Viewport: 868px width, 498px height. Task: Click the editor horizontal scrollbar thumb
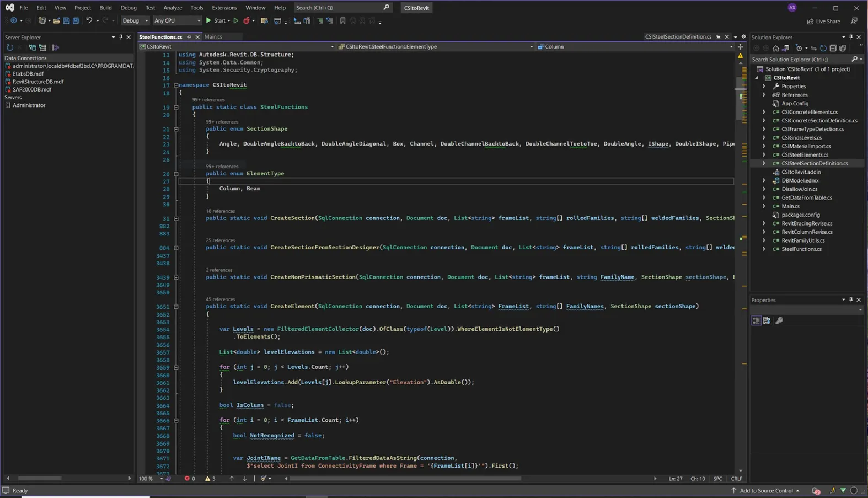[x=405, y=479]
